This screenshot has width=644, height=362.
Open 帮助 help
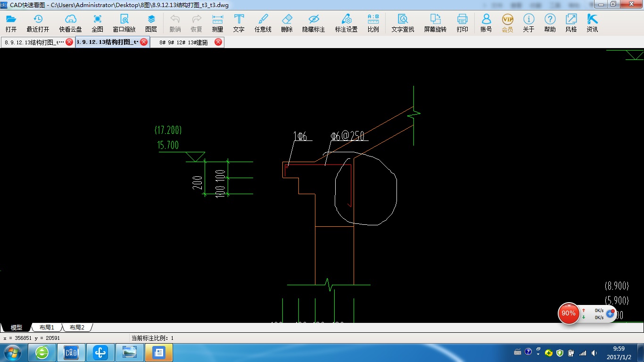tap(550, 23)
